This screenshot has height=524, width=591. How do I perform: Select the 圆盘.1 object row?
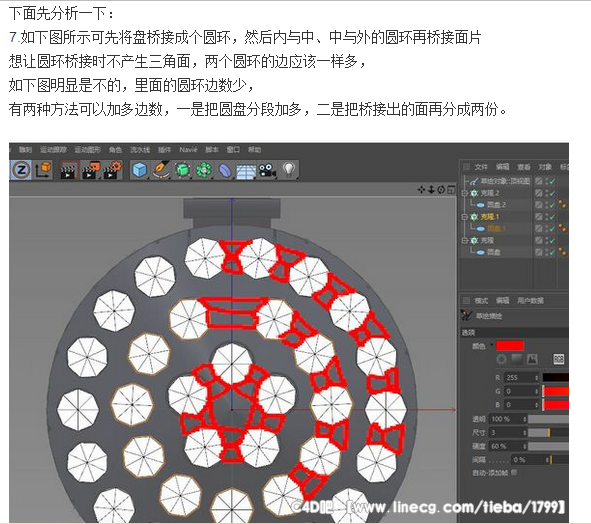[x=496, y=228]
